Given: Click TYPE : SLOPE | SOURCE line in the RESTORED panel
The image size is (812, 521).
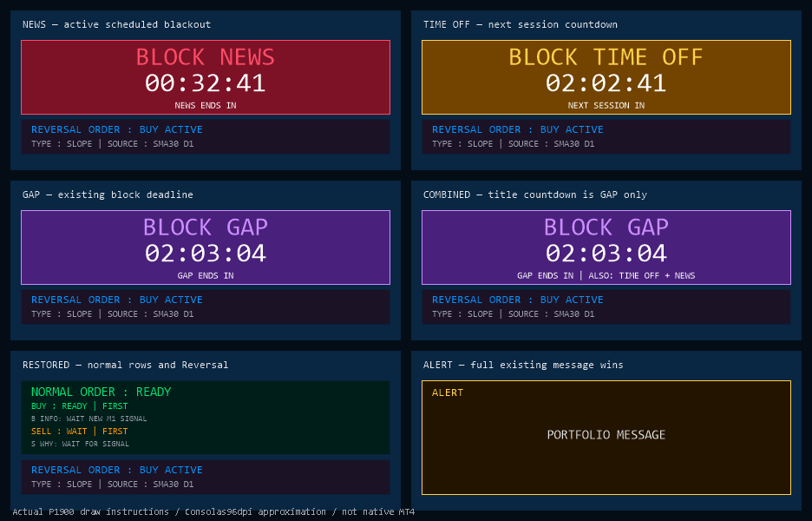Looking at the screenshot, I should [x=113, y=484].
